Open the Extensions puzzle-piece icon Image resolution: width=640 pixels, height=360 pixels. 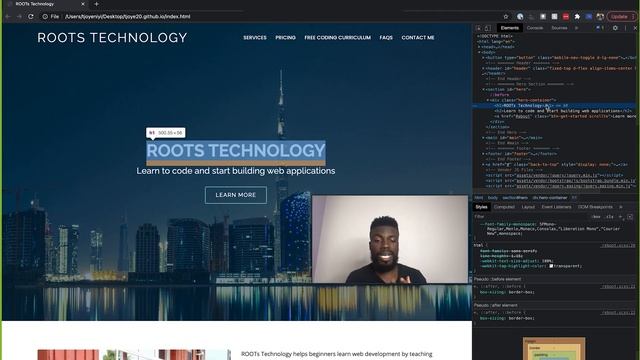click(x=577, y=17)
